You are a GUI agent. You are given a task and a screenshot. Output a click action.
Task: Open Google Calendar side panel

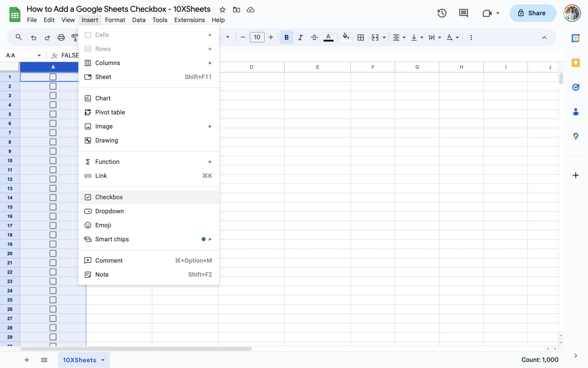point(576,38)
